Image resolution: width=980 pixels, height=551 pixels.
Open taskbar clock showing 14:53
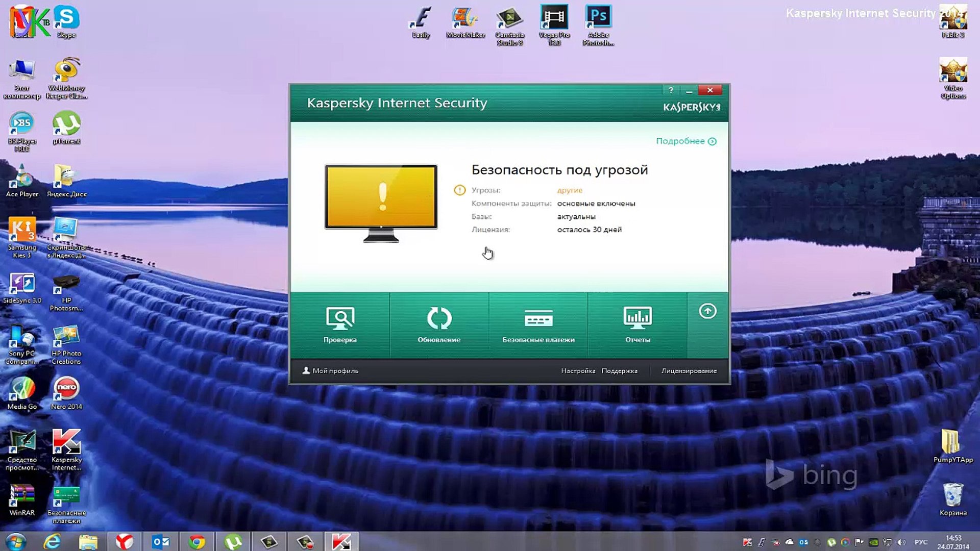click(x=953, y=542)
